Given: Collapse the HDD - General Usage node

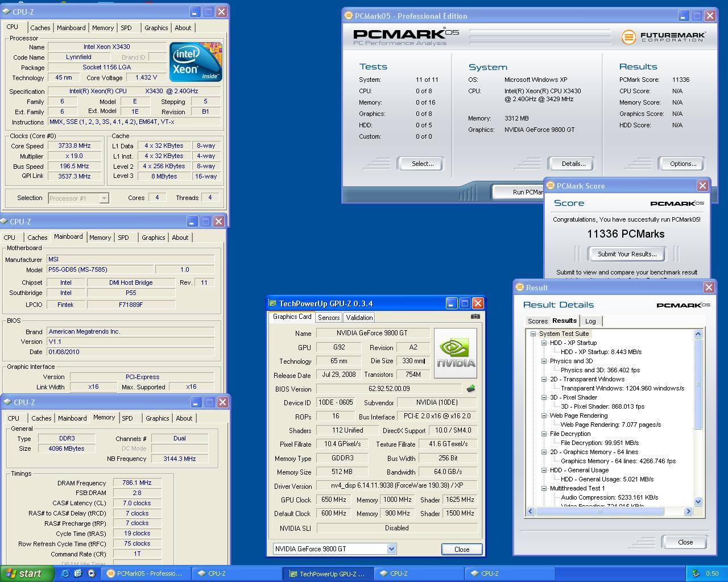Looking at the screenshot, I should [x=544, y=471].
